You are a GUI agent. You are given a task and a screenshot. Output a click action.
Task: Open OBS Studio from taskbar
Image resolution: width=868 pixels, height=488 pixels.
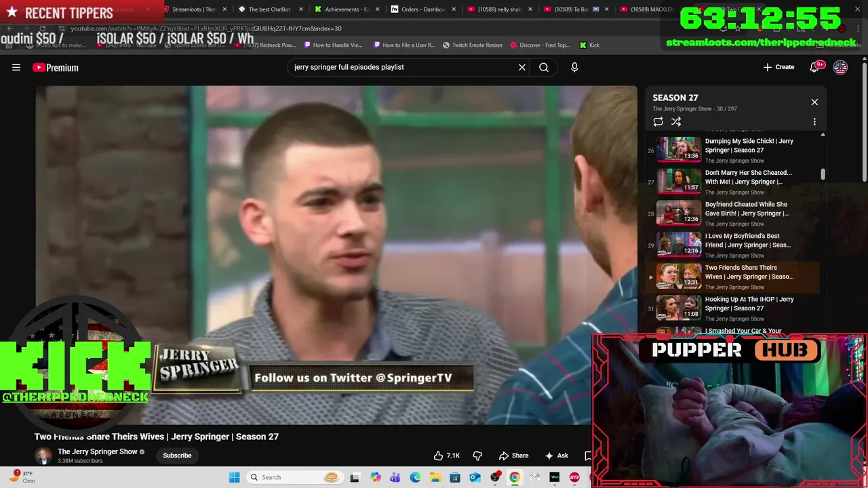pos(495,477)
